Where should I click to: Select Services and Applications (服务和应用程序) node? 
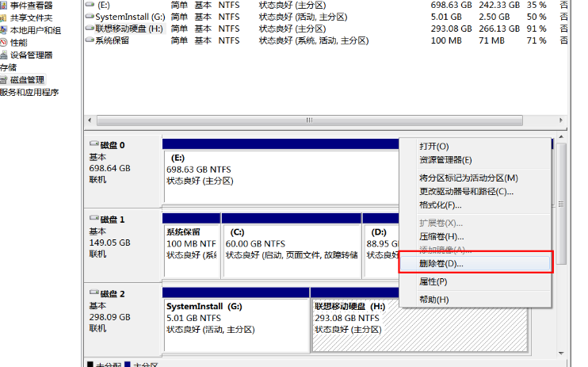29,92
